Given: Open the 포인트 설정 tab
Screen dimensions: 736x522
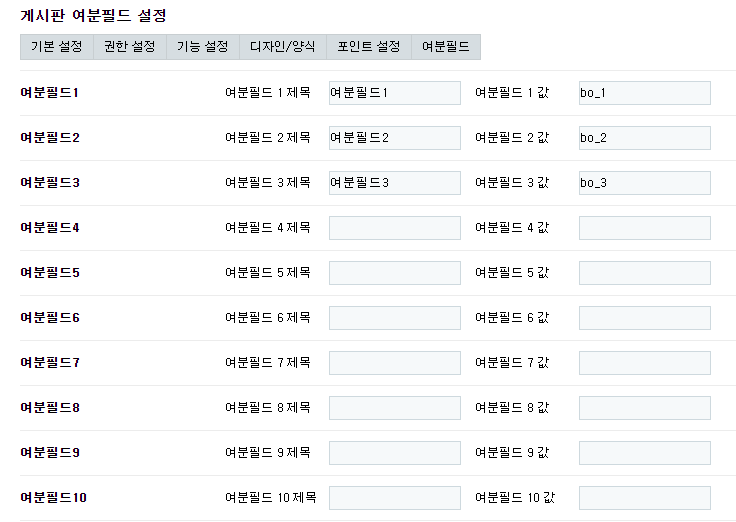Looking at the screenshot, I should point(368,47).
